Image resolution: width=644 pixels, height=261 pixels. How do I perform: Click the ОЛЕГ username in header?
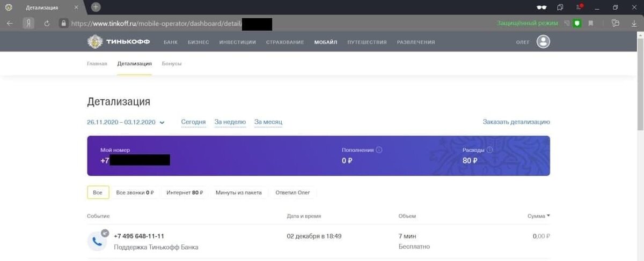point(523,42)
